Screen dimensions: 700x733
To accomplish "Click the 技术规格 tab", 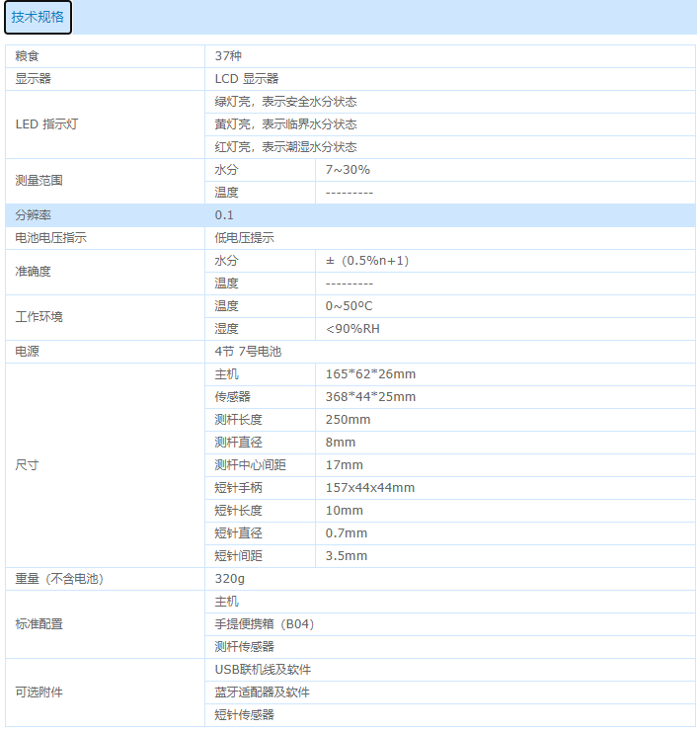I will point(38,17).
